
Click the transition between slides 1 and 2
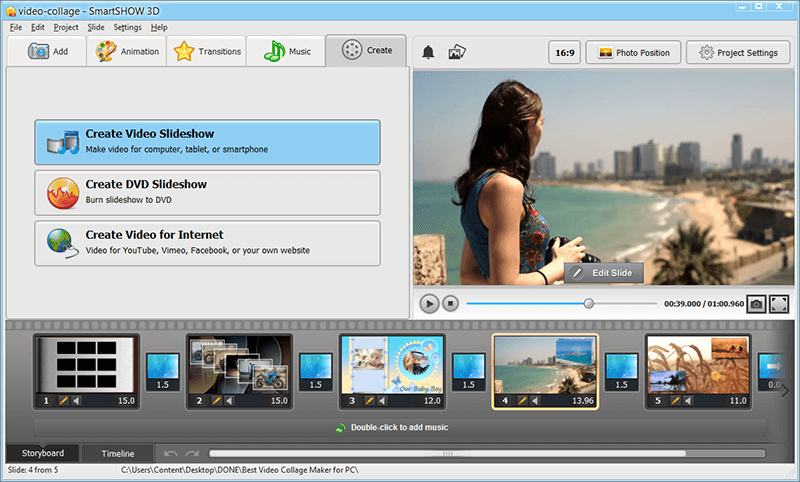coord(163,372)
